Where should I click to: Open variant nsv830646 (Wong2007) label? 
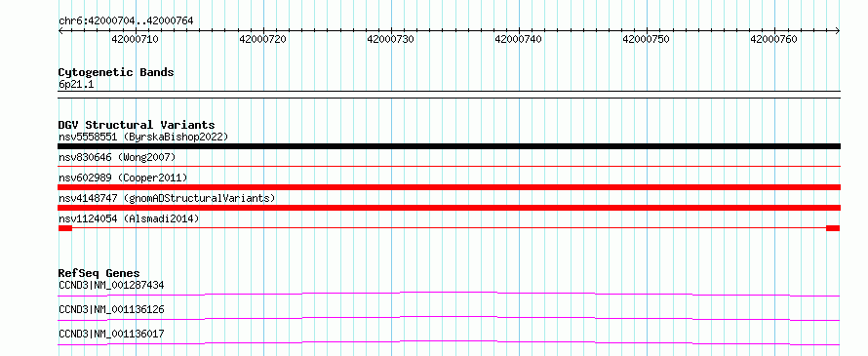(x=117, y=158)
